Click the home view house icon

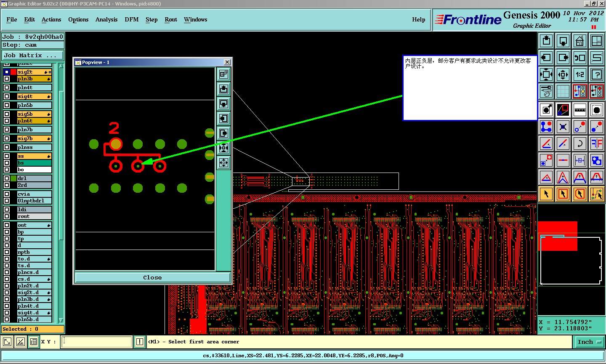(580, 41)
